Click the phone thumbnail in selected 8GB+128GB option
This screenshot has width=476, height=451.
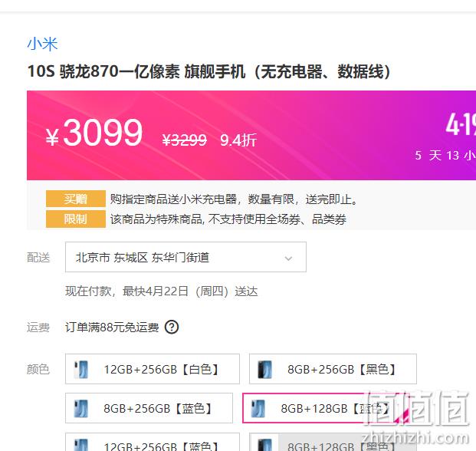tap(258, 408)
